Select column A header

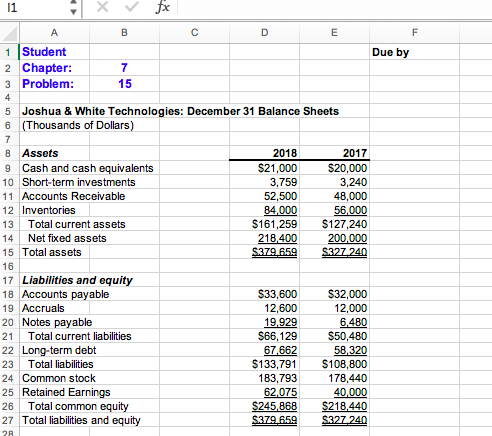(54, 33)
